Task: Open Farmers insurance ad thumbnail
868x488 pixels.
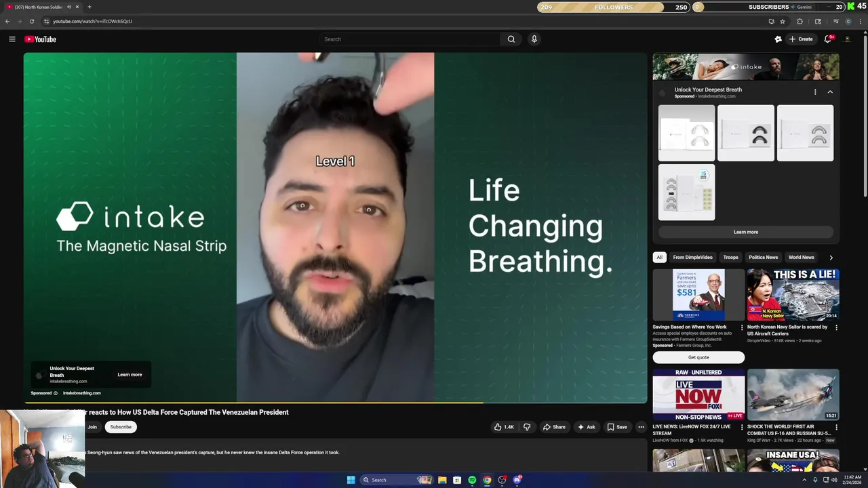Action: tap(698, 295)
